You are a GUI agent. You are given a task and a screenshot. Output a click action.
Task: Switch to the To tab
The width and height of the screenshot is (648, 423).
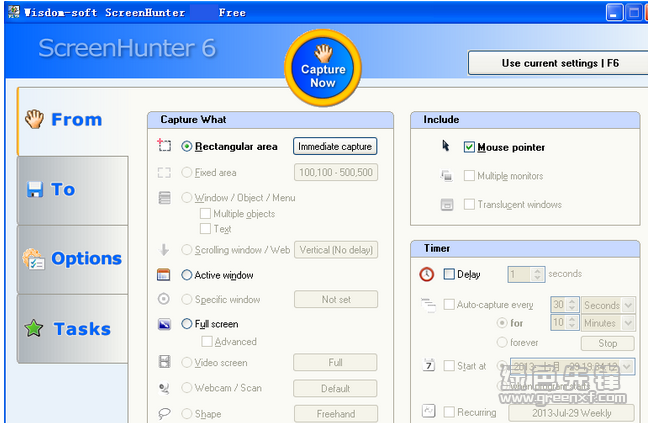tap(72, 190)
